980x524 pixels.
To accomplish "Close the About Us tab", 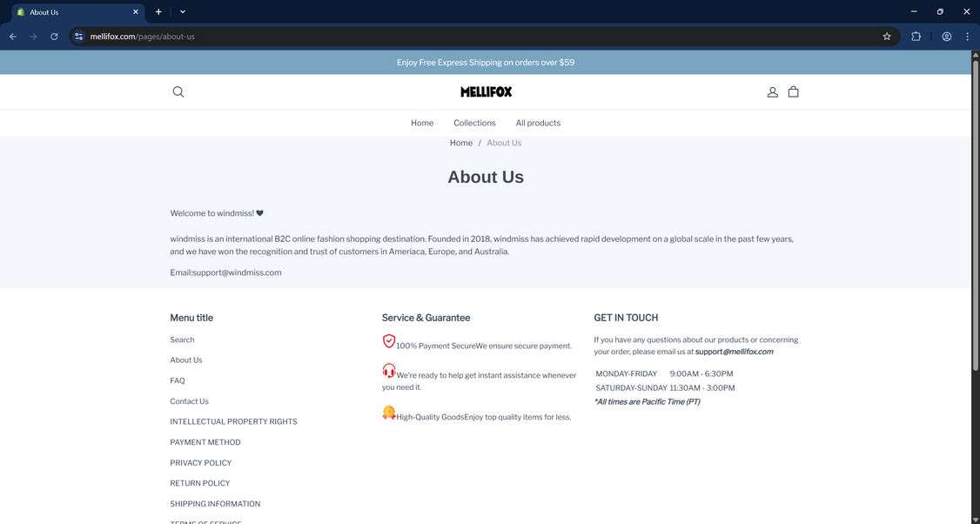I will [136, 12].
